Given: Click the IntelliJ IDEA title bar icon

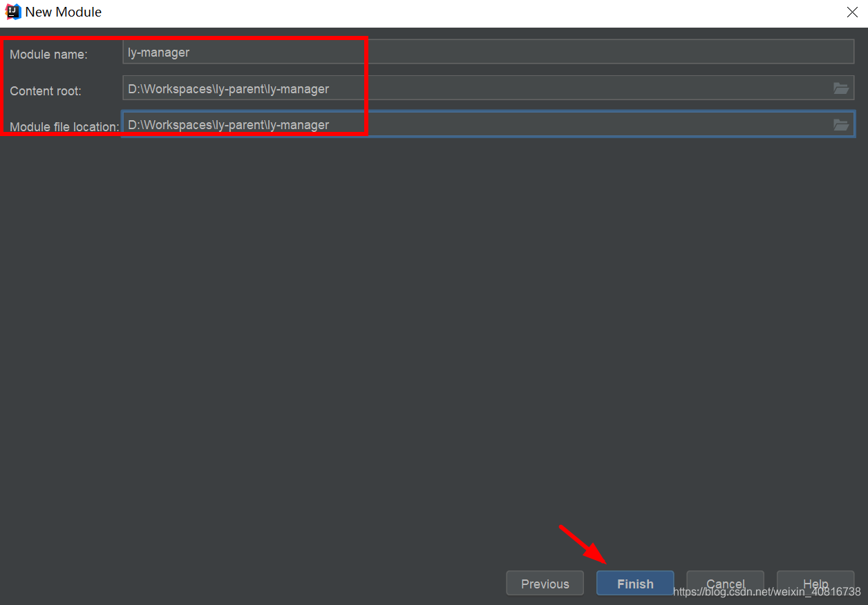Looking at the screenshot, I should point(13,12).
